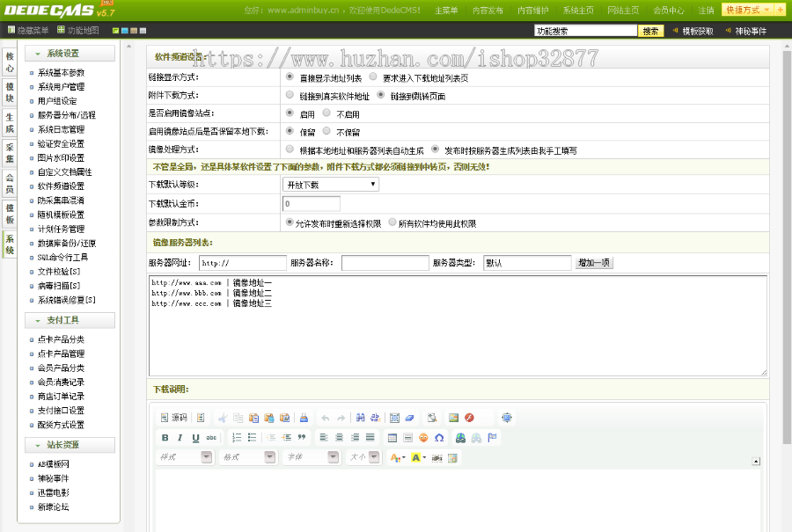Collapse the 站长资源 sidebar section
792x532 pixels.
point(70,445)
